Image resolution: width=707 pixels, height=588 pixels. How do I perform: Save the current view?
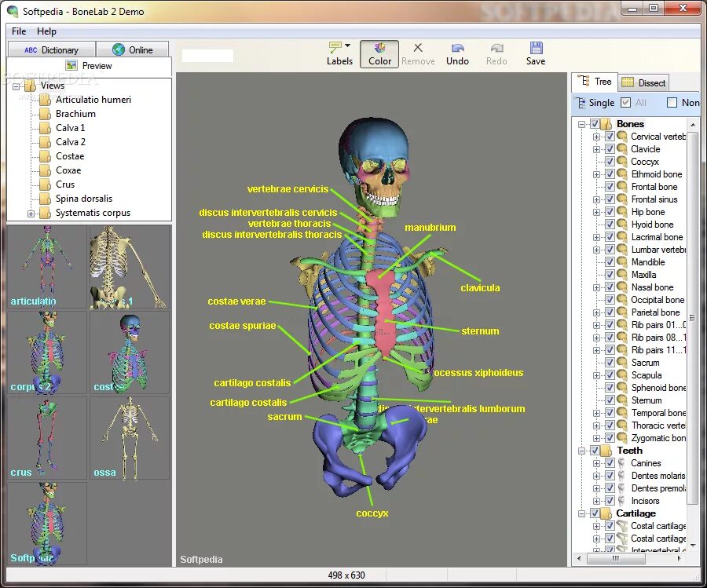[x=536, y=53]
